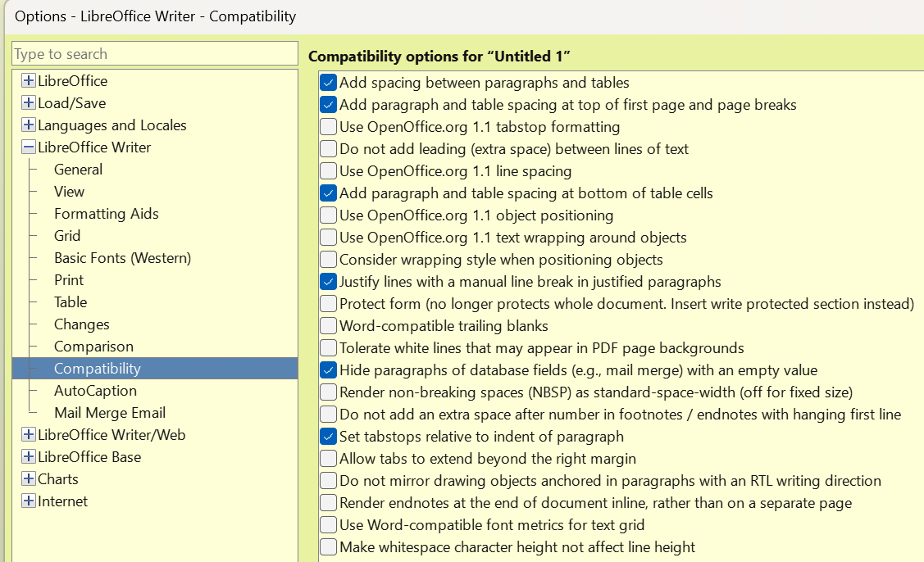
Task: Enable the Protect form checkbox
Action: (x=328, y=304)
